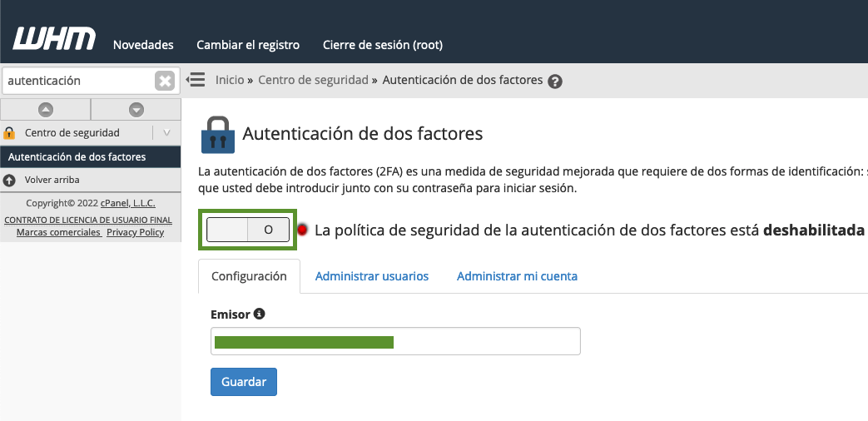Open the Novedades menu item

tap(143, 45)
